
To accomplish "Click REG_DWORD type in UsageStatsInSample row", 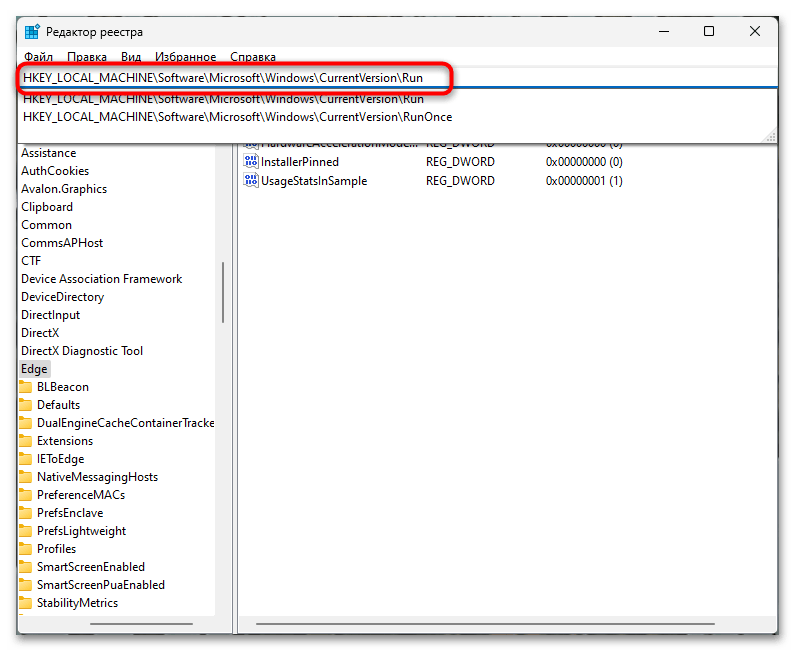I will coord(460,180).
